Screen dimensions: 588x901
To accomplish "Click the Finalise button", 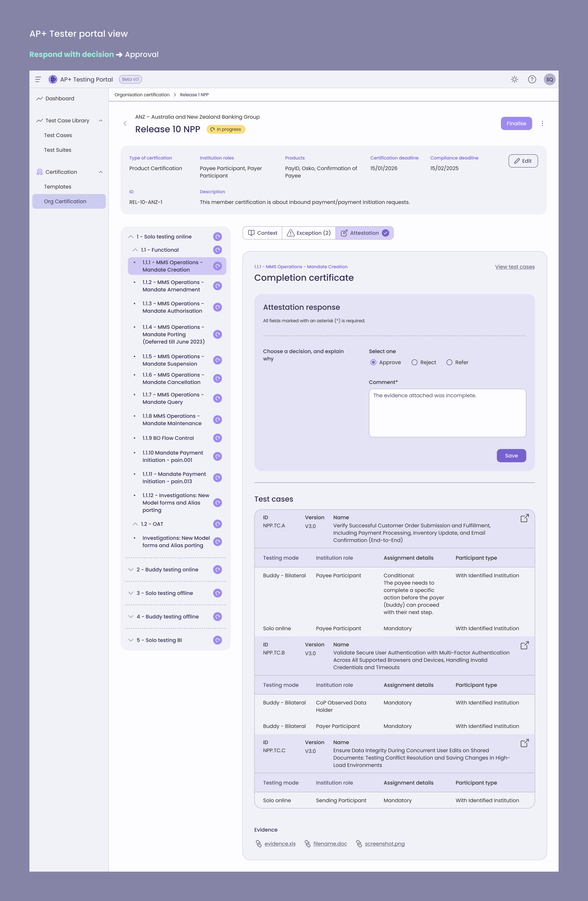I will [516, 123].
